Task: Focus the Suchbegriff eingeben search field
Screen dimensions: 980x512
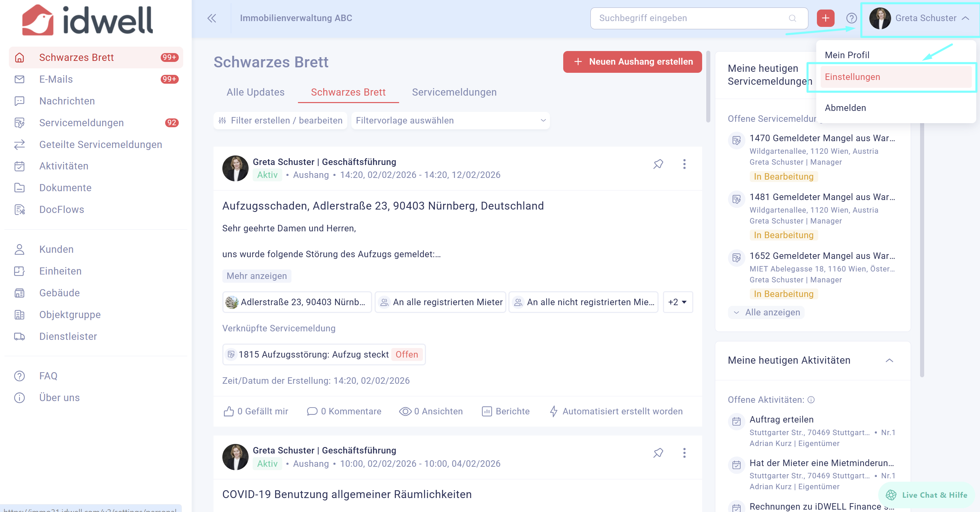Action: (x=692, y=18)
